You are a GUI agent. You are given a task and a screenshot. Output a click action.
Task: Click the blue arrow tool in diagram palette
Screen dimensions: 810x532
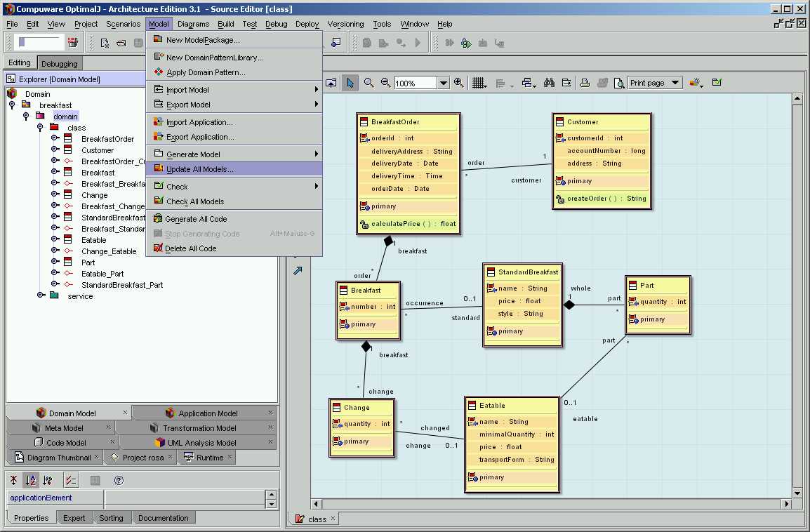298,271
